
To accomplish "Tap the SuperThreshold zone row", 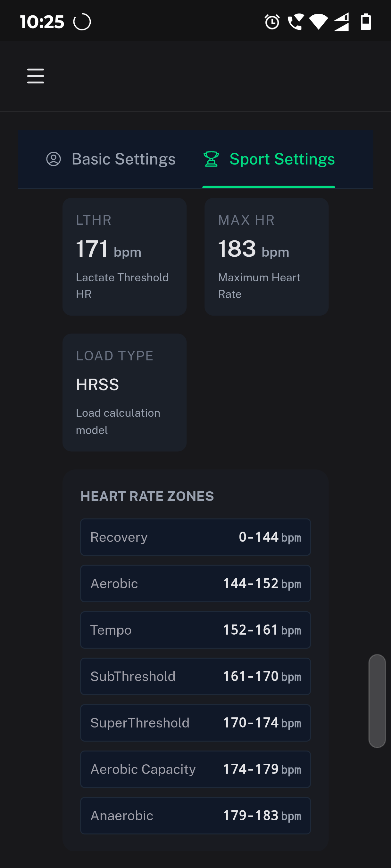I will (195, 723).
